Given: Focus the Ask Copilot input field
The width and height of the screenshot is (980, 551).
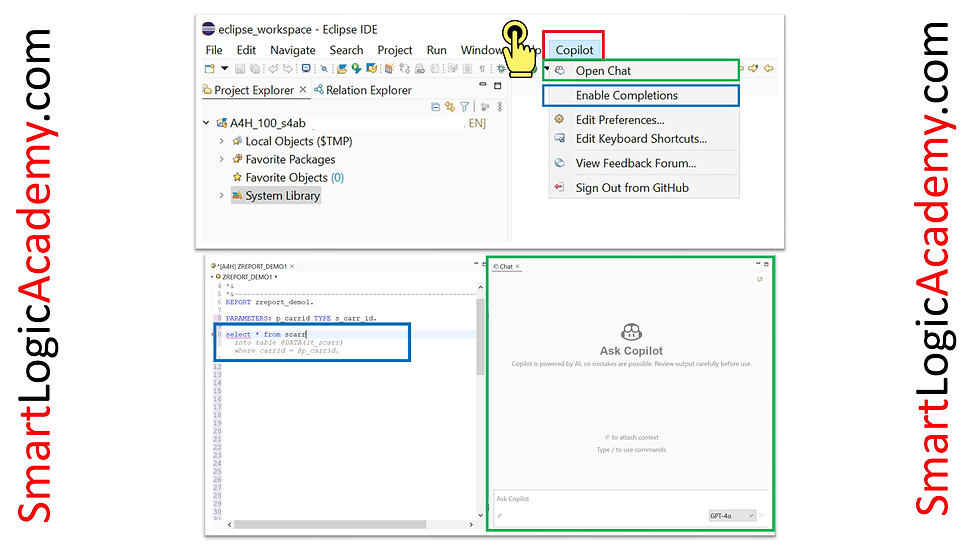Looking at the screenshot, I should 630,499.
